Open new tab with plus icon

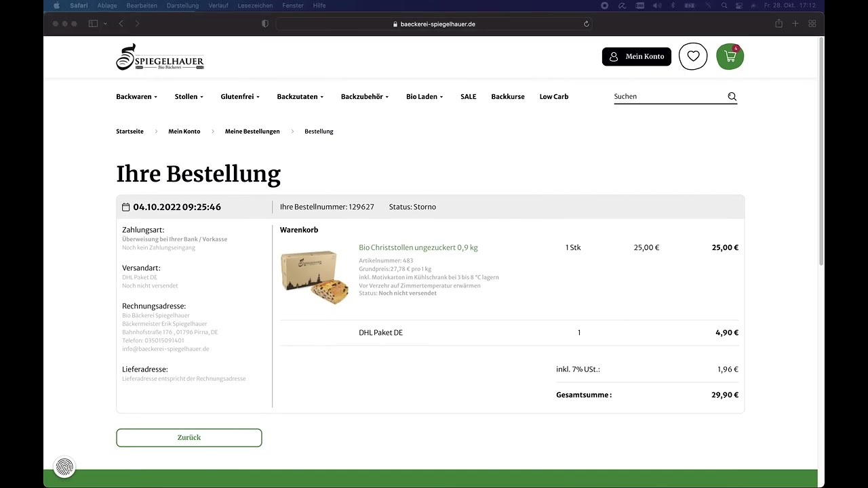(795, 24)
